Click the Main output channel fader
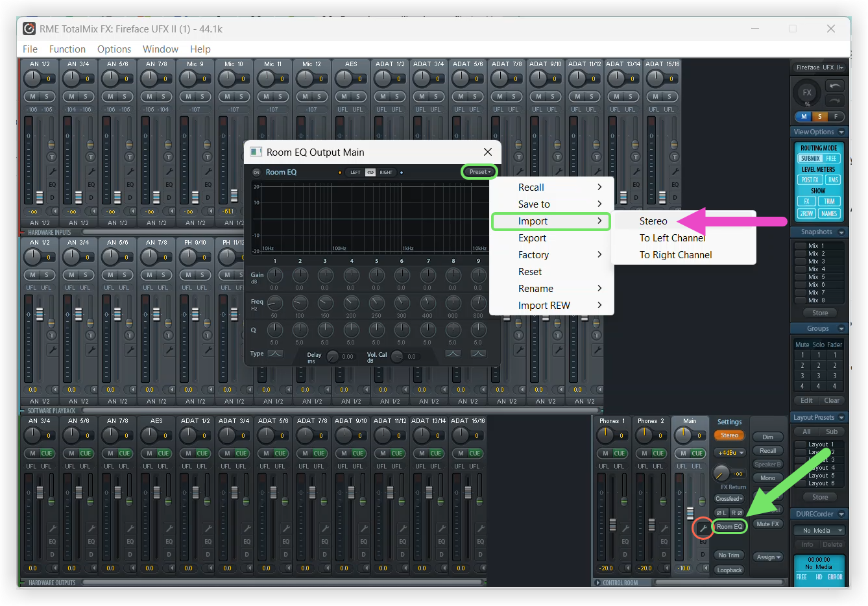Image resolution: width=868 pixels, height=606 pixels. 690,515
